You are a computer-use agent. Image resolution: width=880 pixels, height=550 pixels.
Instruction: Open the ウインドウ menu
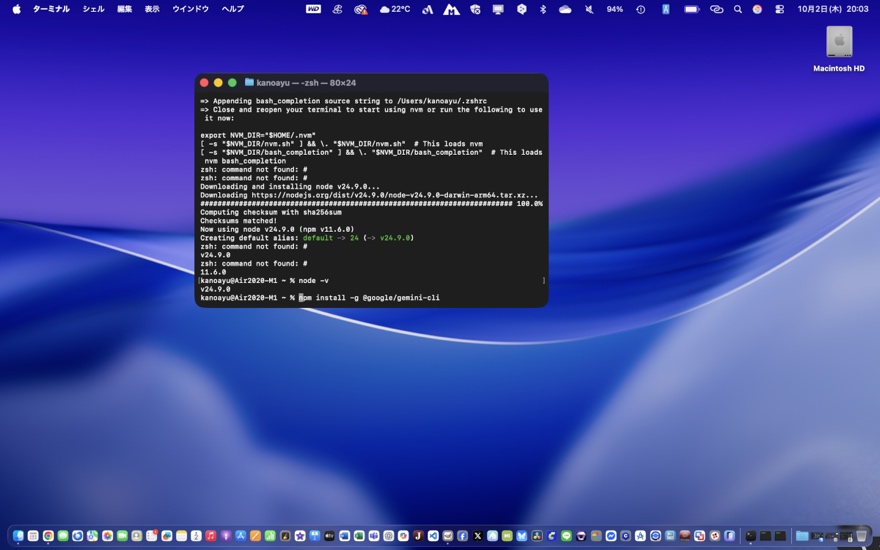point(190,9)
